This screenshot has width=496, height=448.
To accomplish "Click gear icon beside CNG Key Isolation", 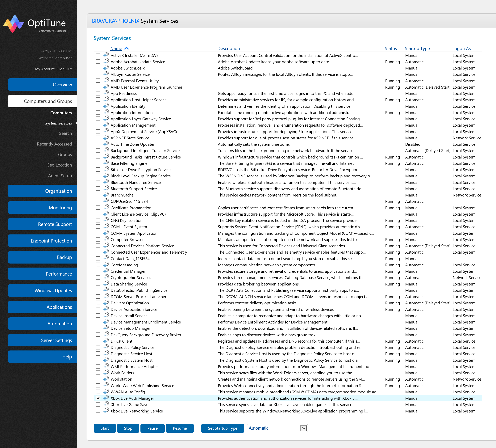I will pos(106,220).
